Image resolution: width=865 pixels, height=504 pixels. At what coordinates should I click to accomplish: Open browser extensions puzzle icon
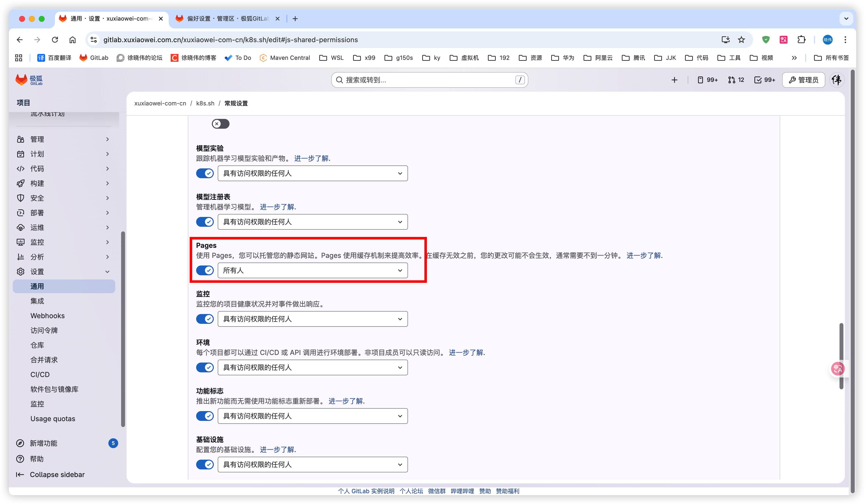801,40
